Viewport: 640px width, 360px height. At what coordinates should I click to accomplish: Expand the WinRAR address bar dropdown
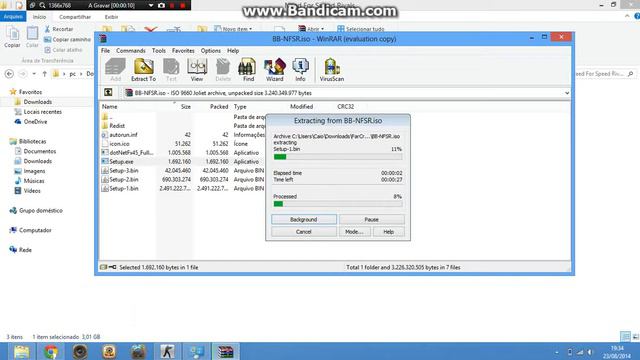point(567,93)
